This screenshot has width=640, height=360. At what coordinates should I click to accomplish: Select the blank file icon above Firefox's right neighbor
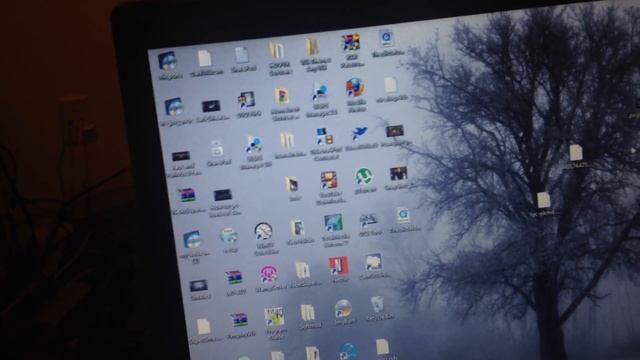click(390, 85)
